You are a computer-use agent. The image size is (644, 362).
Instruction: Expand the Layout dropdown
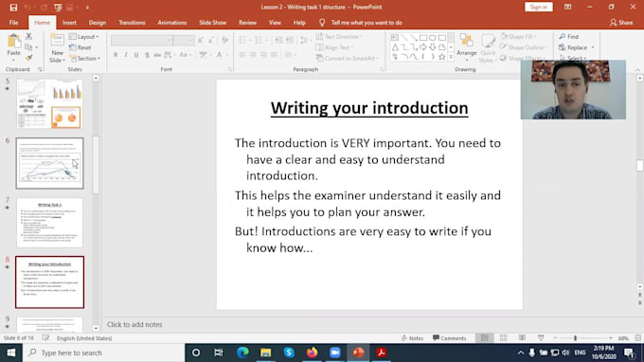coord(84,37)
